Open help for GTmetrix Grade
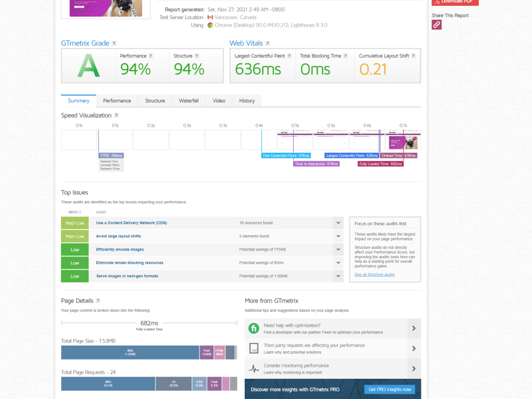This screenshot has width=532, height=399. tap(114, 44)
